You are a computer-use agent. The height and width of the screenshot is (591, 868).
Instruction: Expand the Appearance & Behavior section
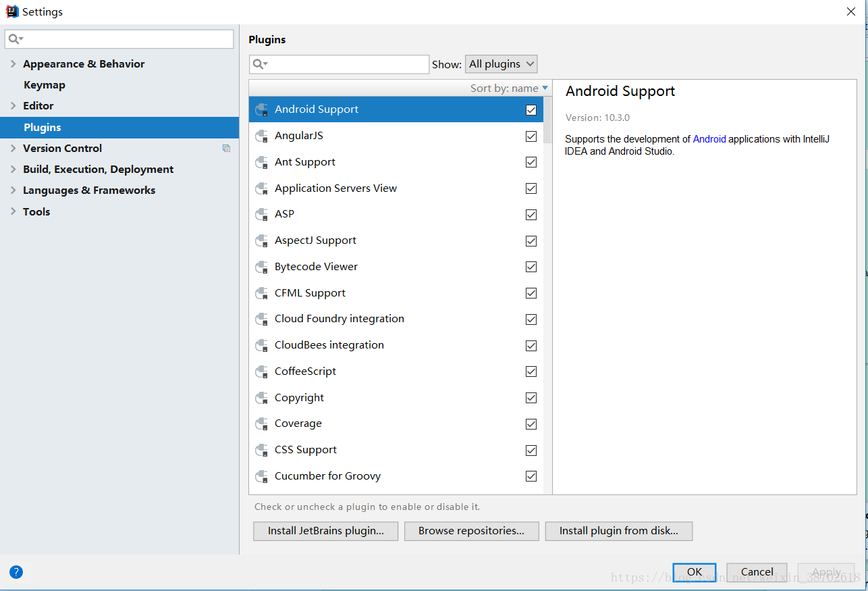[x=13, y=63]
